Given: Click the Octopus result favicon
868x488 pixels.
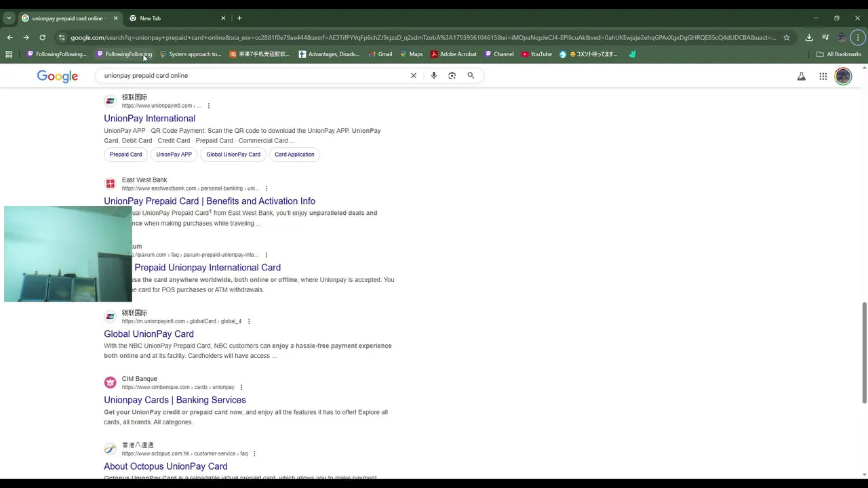Looking at the screenshot, I should coord(110,449).
